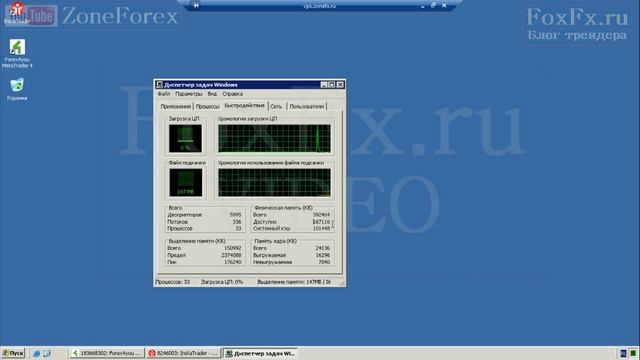Click the Системный кэш row label
The height and width of the screenshot is (360, 640).
coord(271,229)
